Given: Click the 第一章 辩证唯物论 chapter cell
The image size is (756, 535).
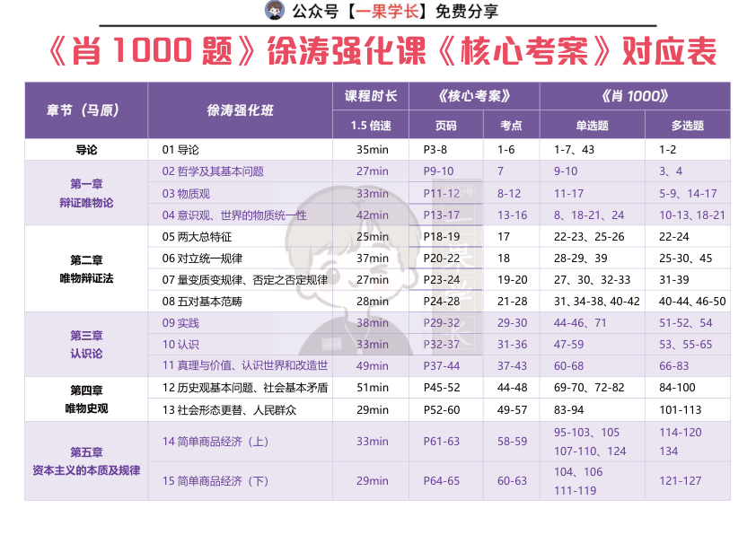Looking at the screenshot, I should [x=86, y=193].
